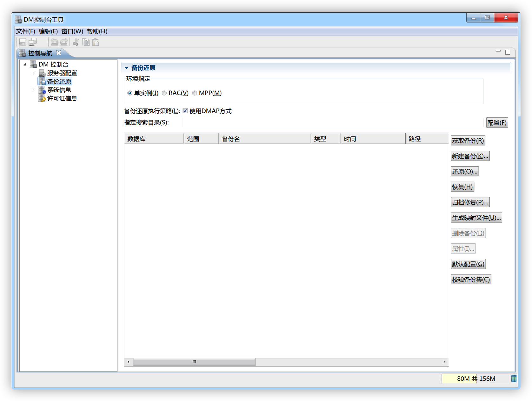Click the 时间 column header
Image resolution: width=532 pixels, height=401 pixels.
[x=373, y=139]
